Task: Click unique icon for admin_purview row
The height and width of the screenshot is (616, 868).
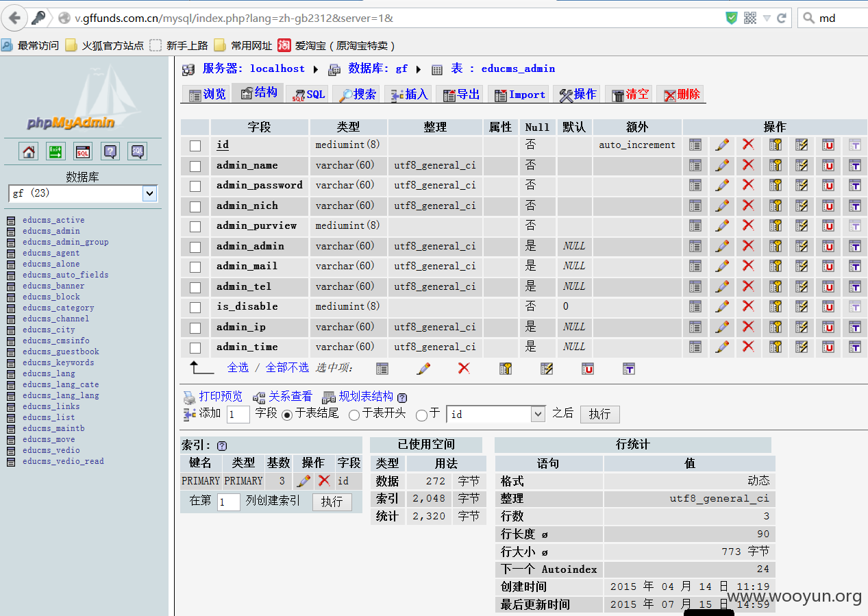Action: (828, 225)
